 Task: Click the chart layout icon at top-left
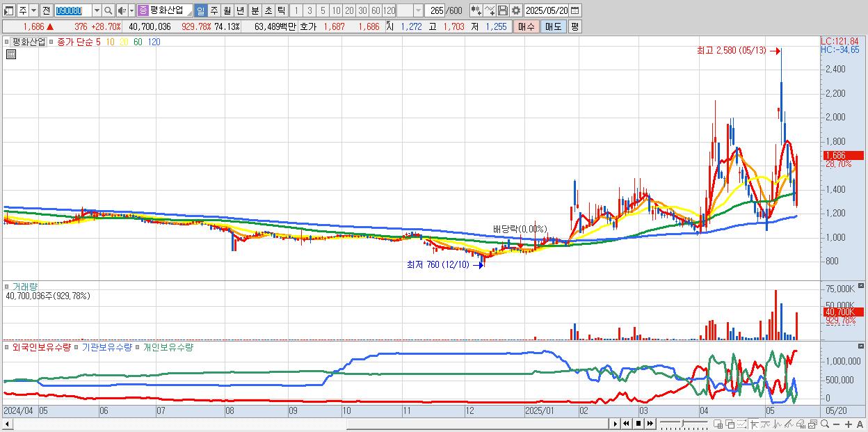pos(8,10)
